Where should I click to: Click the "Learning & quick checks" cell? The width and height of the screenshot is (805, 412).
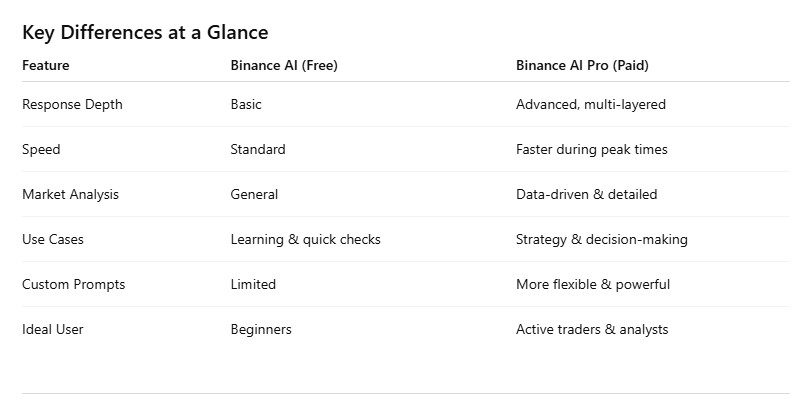pyautogui.click(x=305, y=240)
